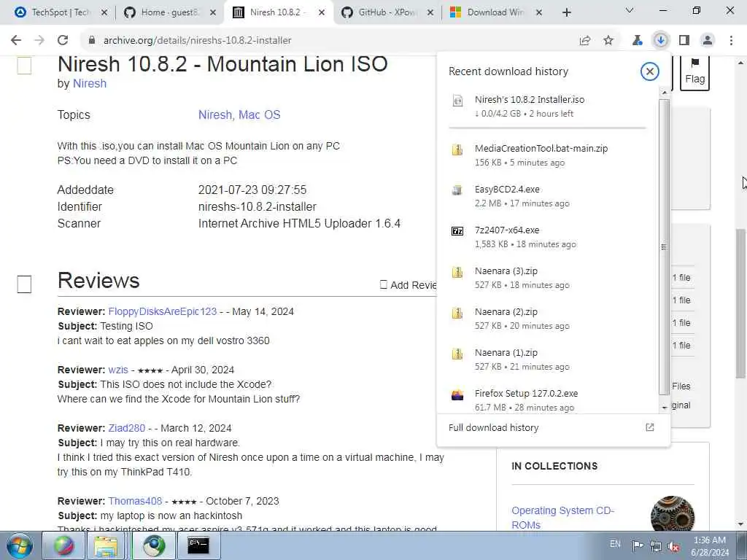Click the box icon beside page title
The image size is (747, 560).
[24, 65]
